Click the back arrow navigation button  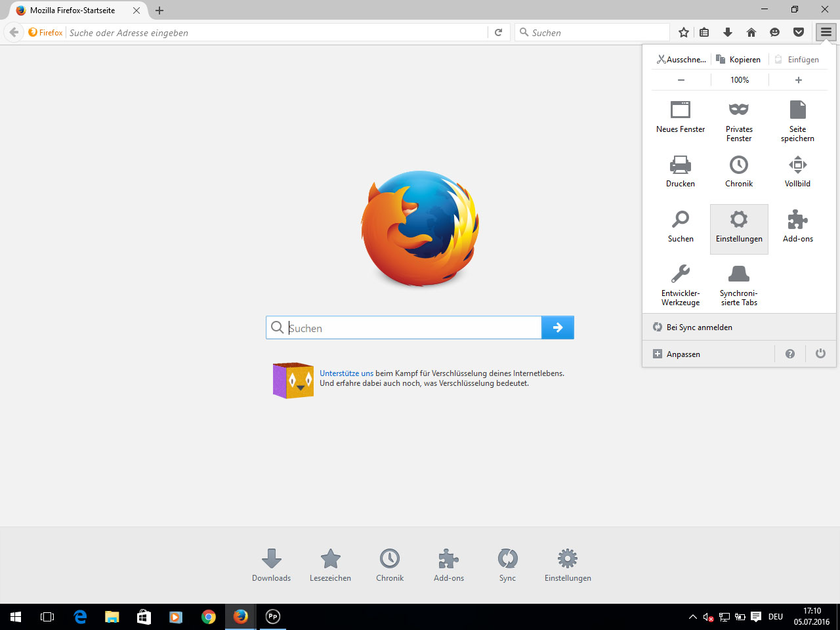coord(14,32)
